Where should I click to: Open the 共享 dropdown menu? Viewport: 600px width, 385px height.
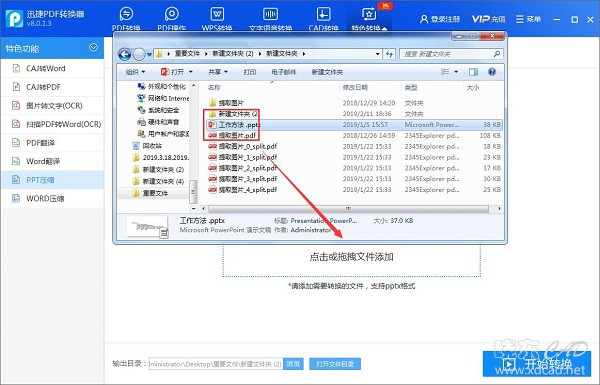click(x=218, y=72)
